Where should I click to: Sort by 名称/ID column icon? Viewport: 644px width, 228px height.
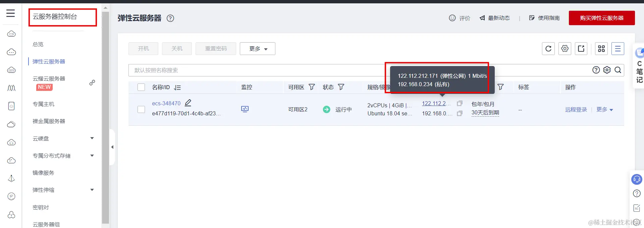(x=177, y=88)
